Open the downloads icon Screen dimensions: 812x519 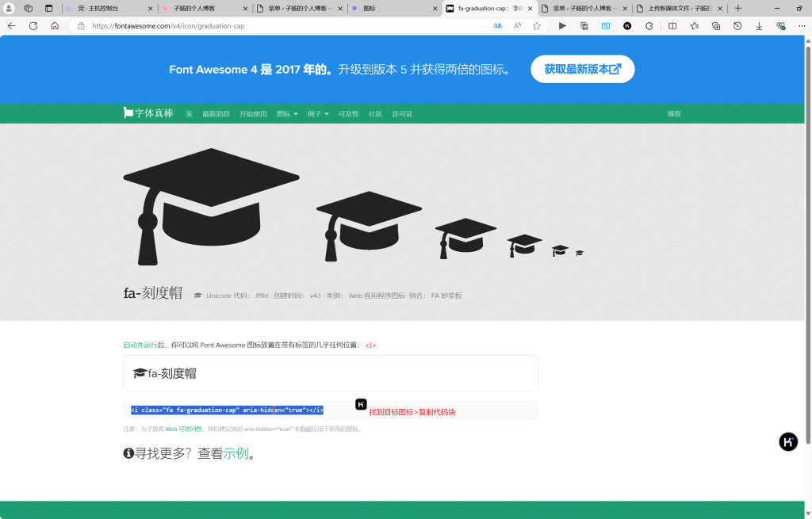[759, 26]
